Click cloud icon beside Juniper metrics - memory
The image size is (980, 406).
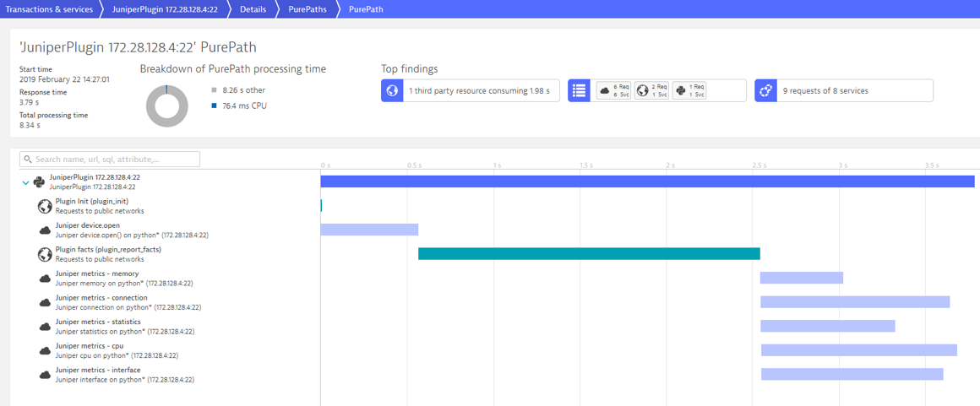click(x=45, y=278)
